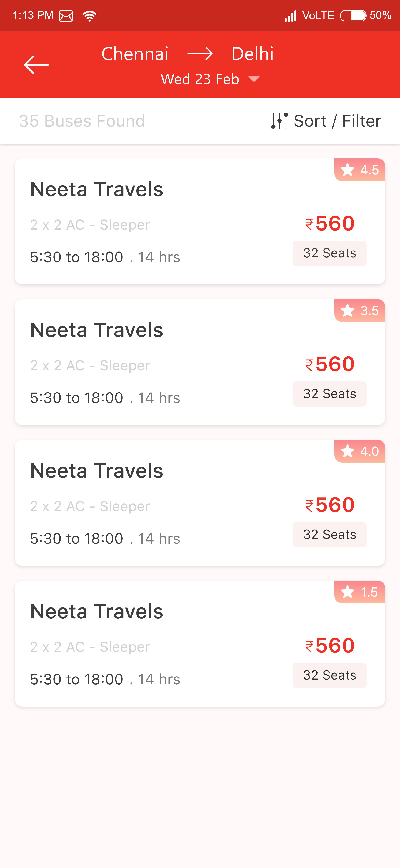The width and height of the screenshot is (400, 868).
Task: Tap the 3.5 star rating badge
Action: [x=360, y=310]
